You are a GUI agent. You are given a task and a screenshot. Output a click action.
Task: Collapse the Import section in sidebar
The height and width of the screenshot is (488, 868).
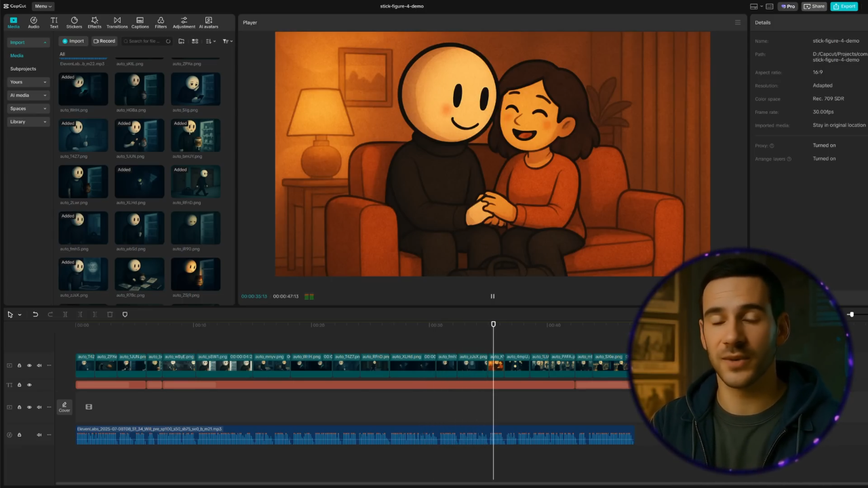point(28,42)
